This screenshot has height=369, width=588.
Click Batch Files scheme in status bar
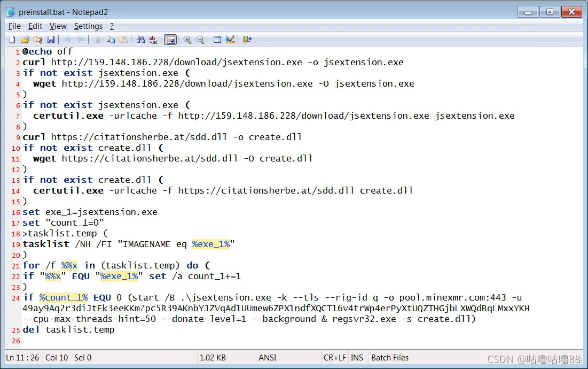(390, 358)
